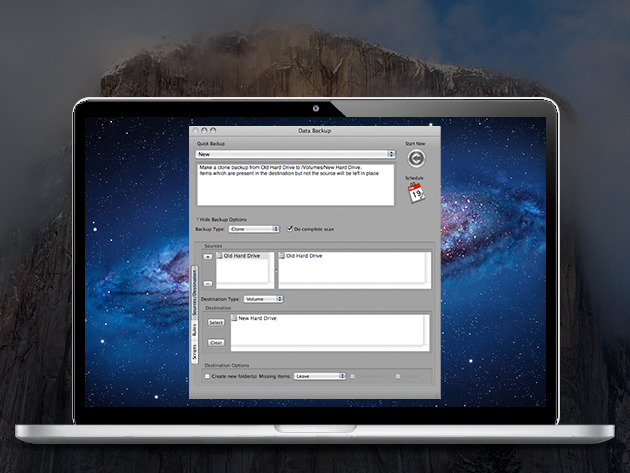
Task: Select Old Hard Drive icon in left sources list
Action: [x=220, y=256]
